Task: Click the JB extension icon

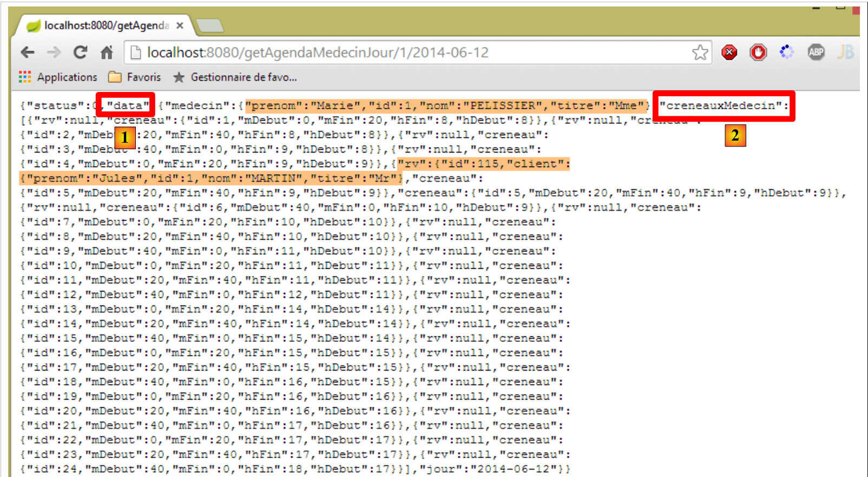Action: pos(845,52)
